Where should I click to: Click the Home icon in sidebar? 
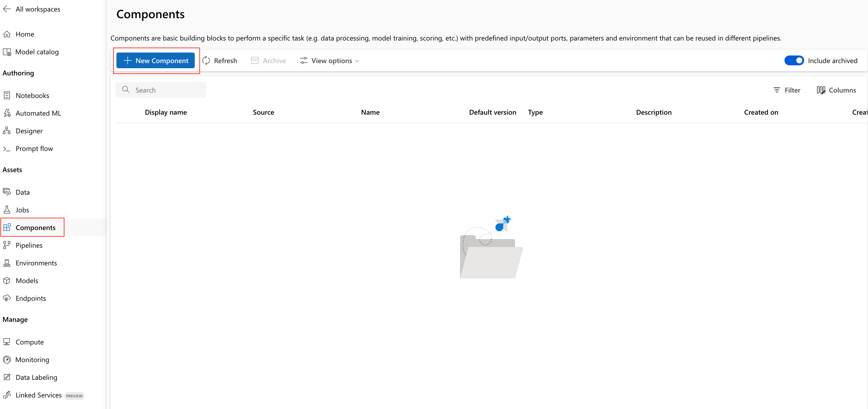[7, 34]
